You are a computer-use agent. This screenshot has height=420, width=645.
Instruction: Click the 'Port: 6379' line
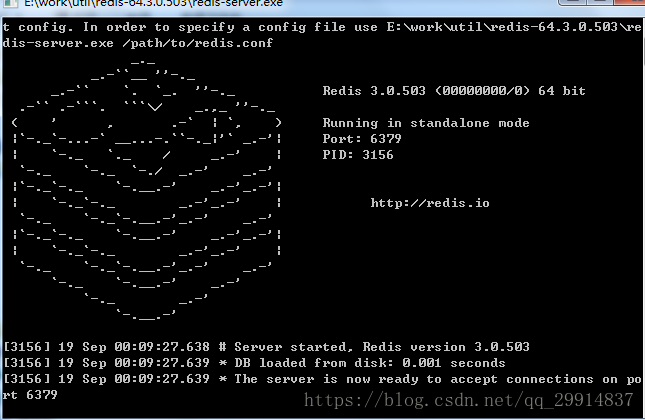tap(362, 139)
